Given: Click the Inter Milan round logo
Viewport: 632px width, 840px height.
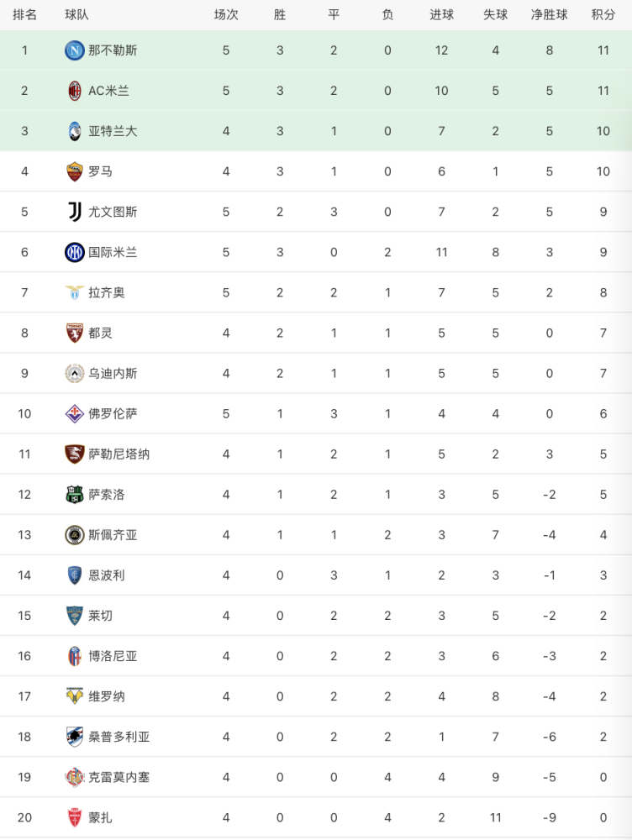Looking at the screenshot, I should pyautogui.click(x=75, y=252).
